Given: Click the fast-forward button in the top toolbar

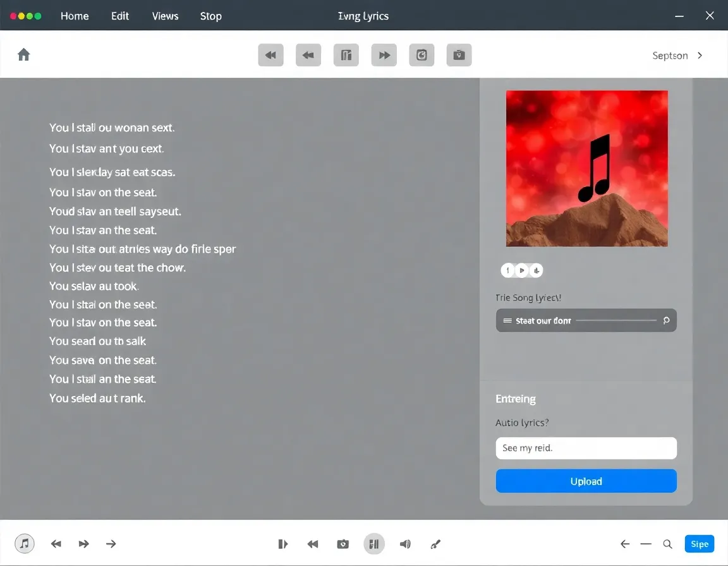Looking at the screenshot, I should 384,55.
